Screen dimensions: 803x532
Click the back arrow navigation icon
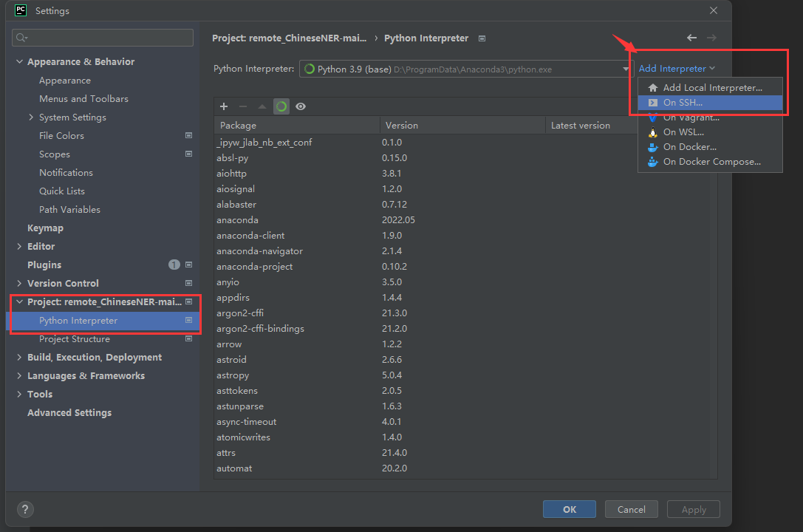(x=691, y=38)
